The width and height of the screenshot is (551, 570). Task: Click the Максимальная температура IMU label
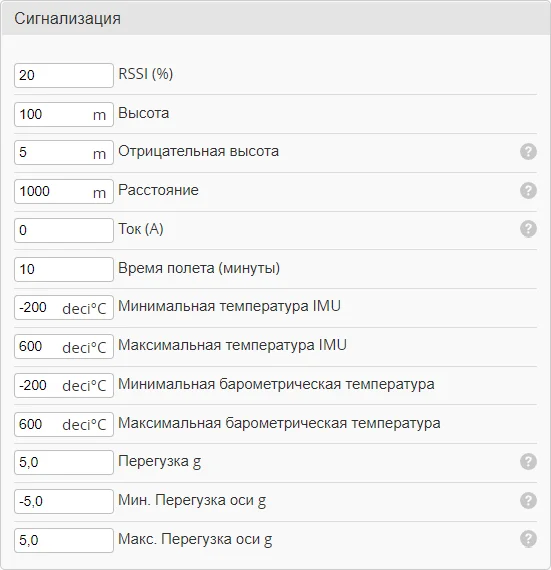pos(233,345)
